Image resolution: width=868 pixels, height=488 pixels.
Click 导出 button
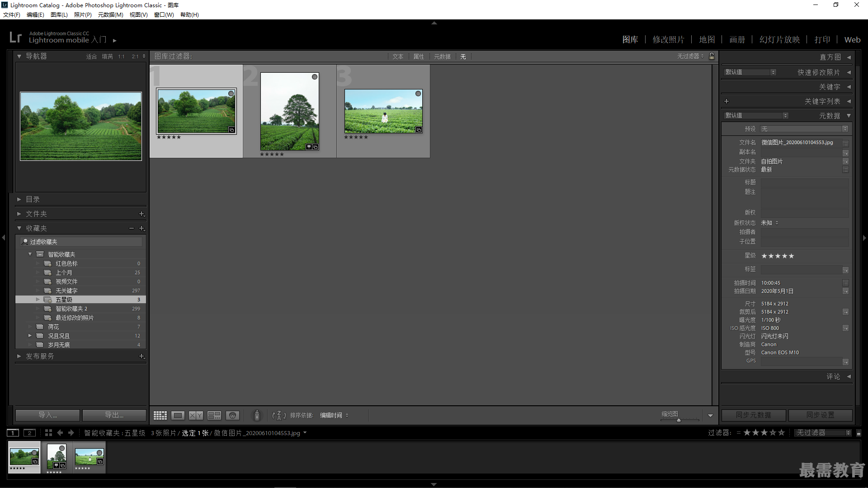(114, 415)
